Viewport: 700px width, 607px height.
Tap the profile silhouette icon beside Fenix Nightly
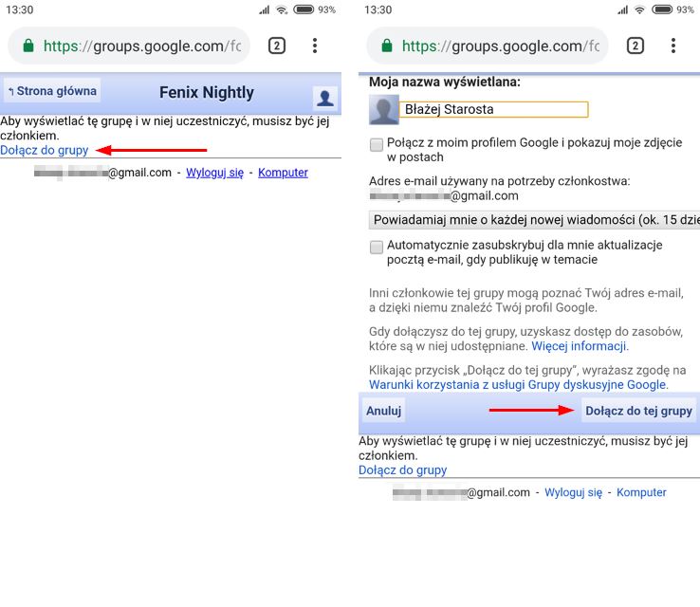click(x=325, y=98)
